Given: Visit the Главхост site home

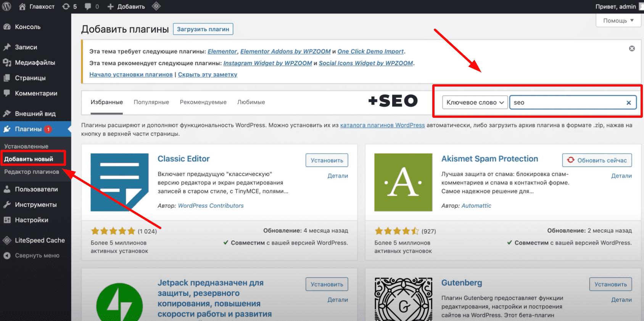Looking at the screenshot, I should [37, 6].
